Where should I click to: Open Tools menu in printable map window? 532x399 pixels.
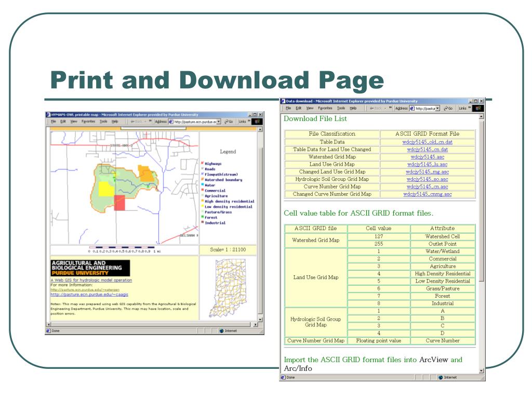103,122
